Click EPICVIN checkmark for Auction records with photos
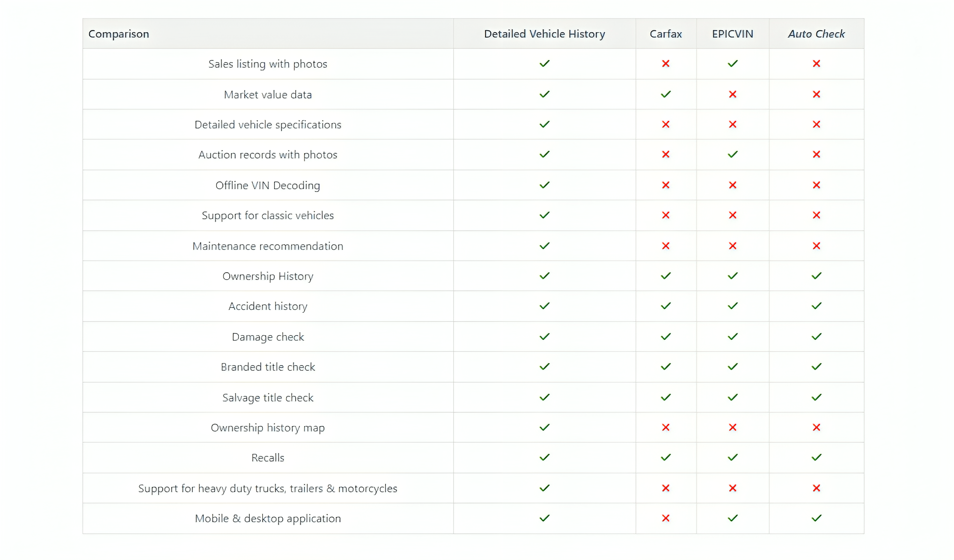This screenshot has width=954, height=560. click(733, 154)
